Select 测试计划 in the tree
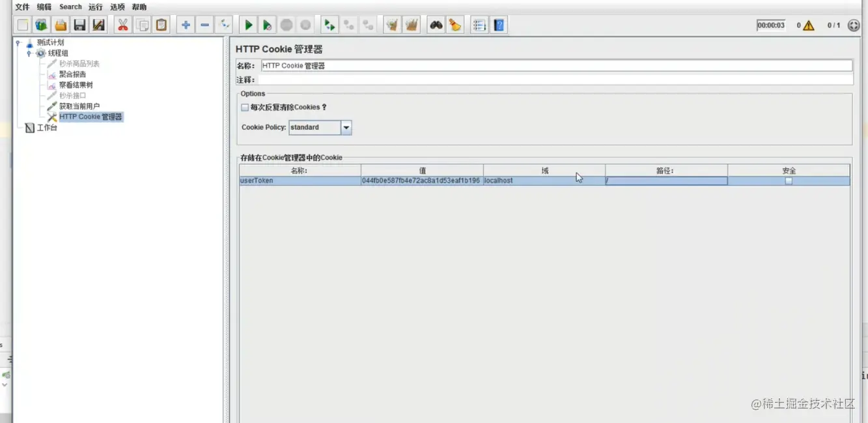Viewport: 868px width, 423px height. coord(50,42)
